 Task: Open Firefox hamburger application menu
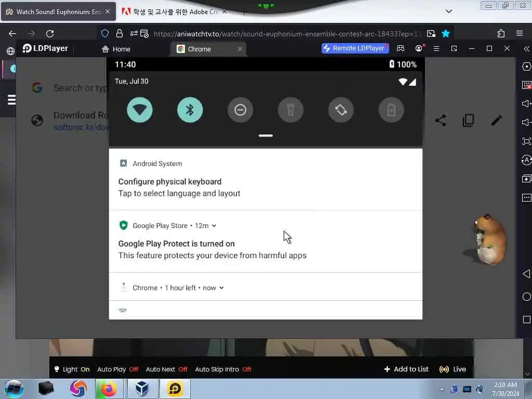click(520, 33)
